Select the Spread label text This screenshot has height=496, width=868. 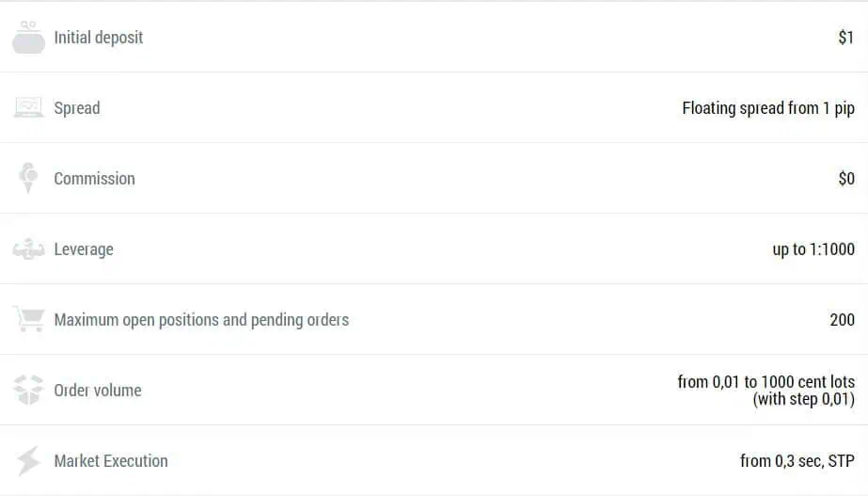coord(77,108)
